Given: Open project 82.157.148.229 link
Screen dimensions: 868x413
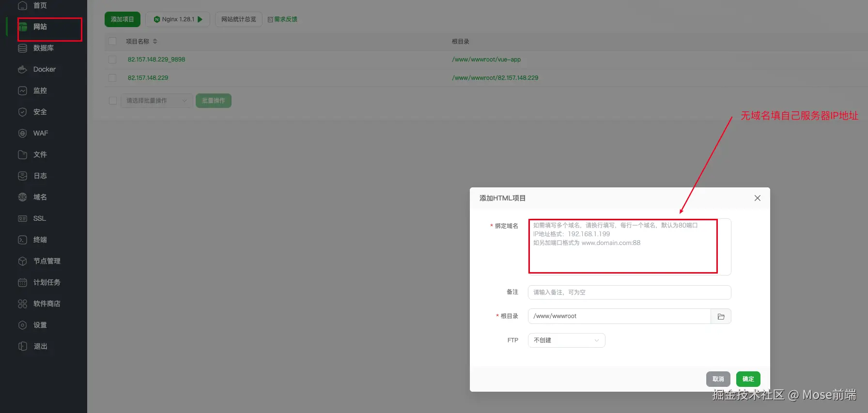Looking at the screenshot, I should click(148, 78).
